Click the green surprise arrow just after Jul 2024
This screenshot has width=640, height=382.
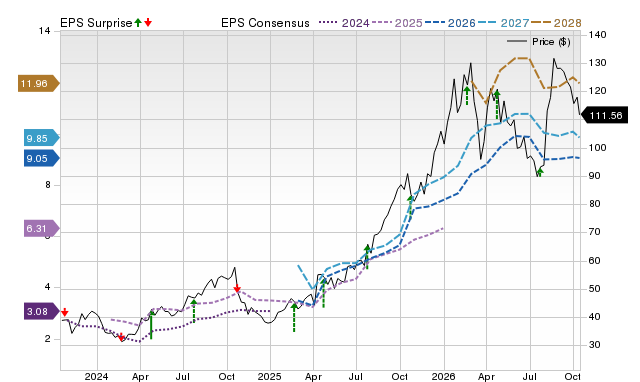click(x=194, y=311)
